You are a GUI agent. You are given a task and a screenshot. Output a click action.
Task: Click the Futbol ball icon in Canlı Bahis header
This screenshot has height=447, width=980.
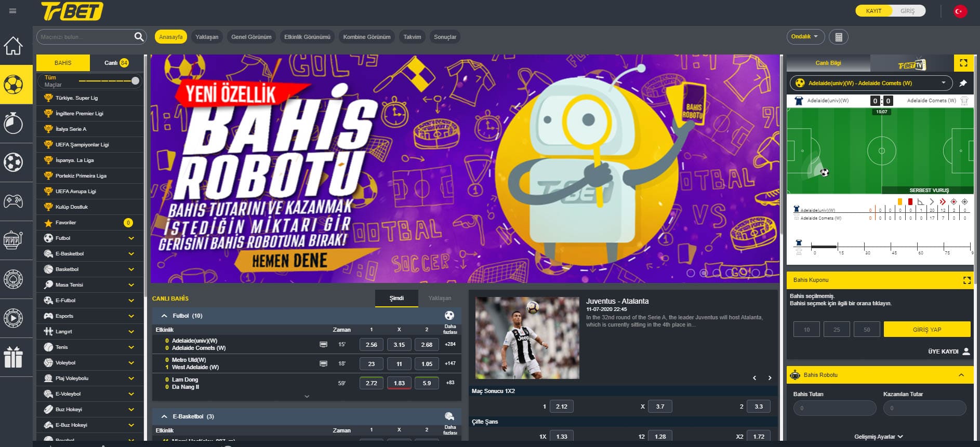(449, 316)
